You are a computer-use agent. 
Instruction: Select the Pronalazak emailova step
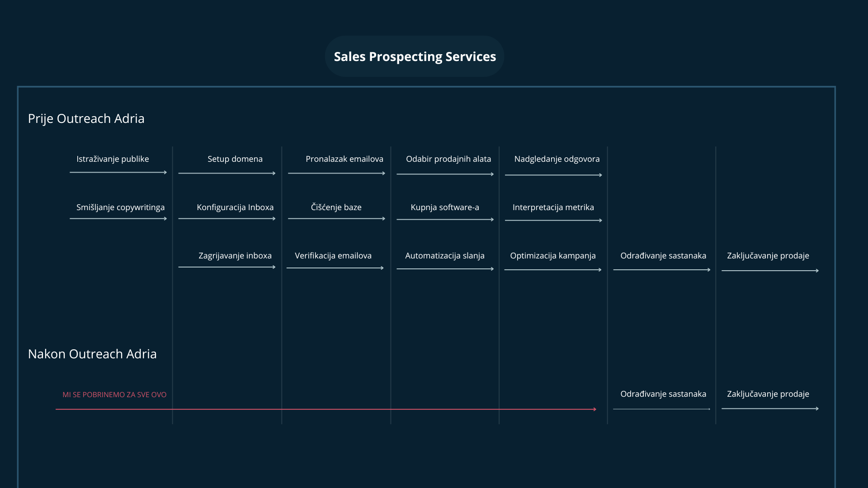click(x=344, y=159)
